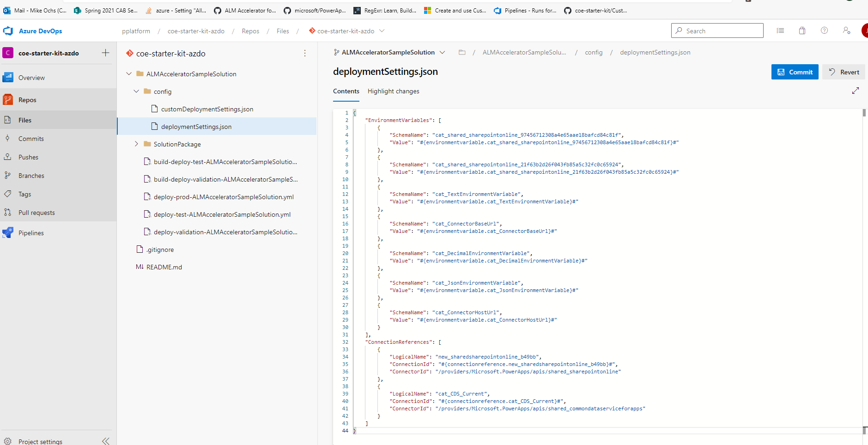This screenshot has width=868, height=445.
Task: Open the Overview hub icon
Action: click(8, 77)
